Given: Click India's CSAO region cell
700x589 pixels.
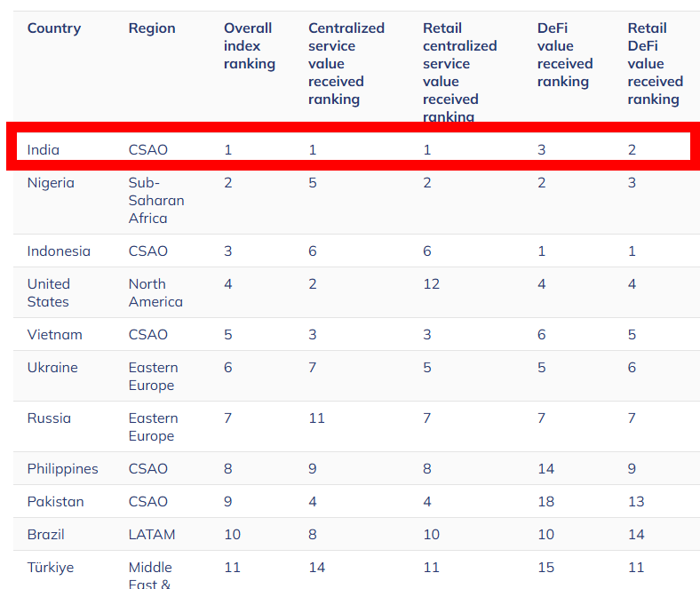Looking at the screenshot, I should coord(147,149).
